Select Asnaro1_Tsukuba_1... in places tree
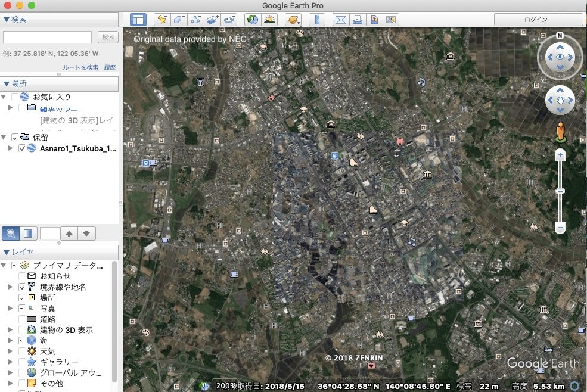Screen dimensions: 587x392 point(78,148)
